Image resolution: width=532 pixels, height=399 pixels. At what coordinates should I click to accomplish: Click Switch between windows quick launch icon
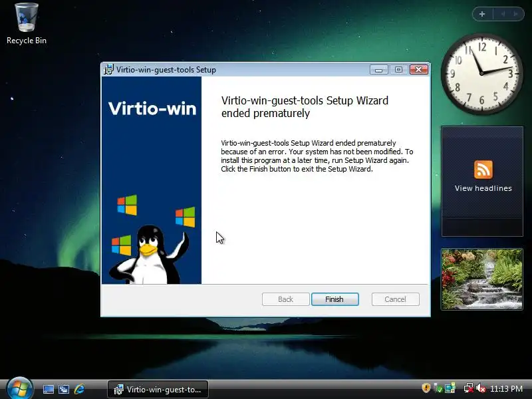coord(64,389)
